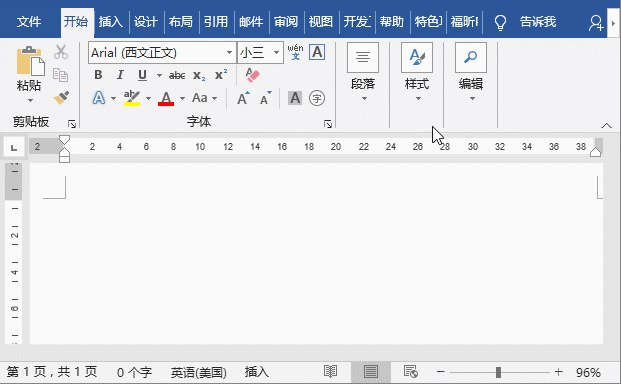Click in the document page area
Image resolution: width=621 pixels, height=384 pixels.
(x=316, y=253)
